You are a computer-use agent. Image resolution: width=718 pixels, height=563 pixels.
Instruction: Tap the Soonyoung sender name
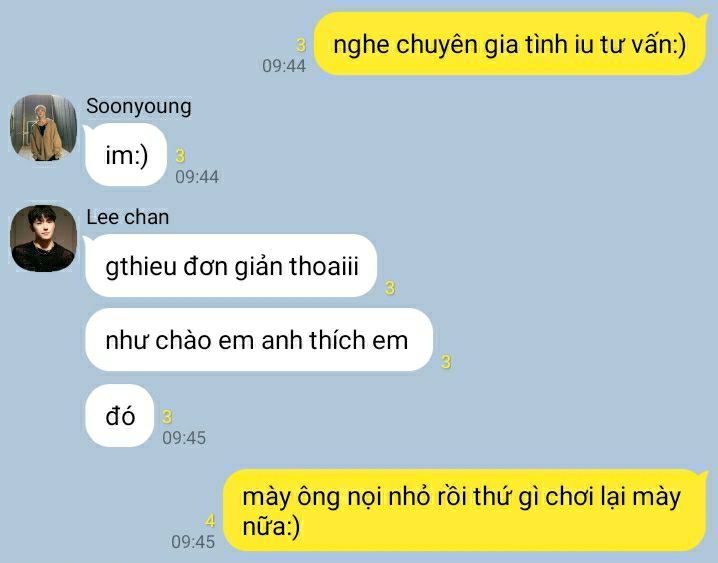coord(139,107)
